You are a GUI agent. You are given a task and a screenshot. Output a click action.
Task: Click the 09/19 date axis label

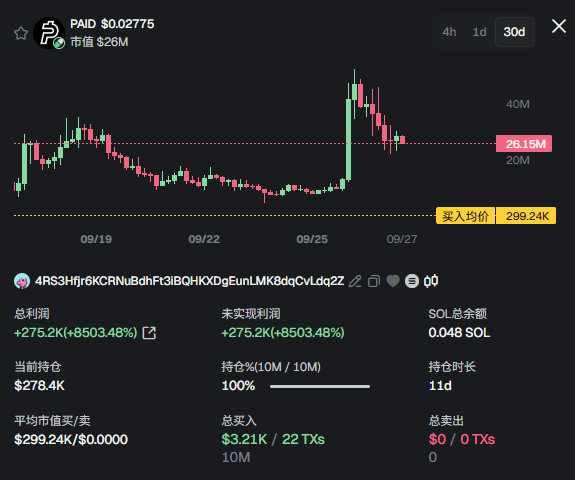pyautogui.click(x=96, y=239)
